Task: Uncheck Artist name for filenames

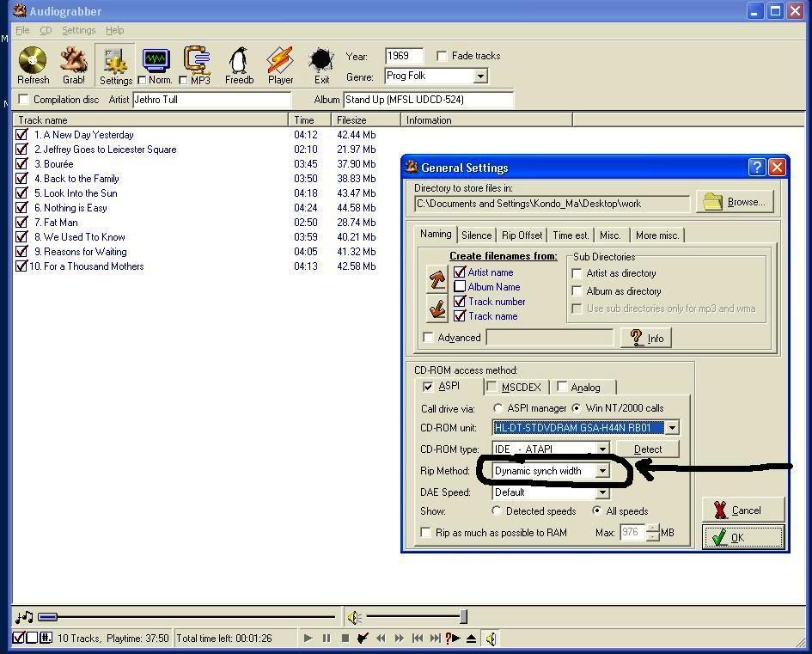Action: tap(460, 272)
